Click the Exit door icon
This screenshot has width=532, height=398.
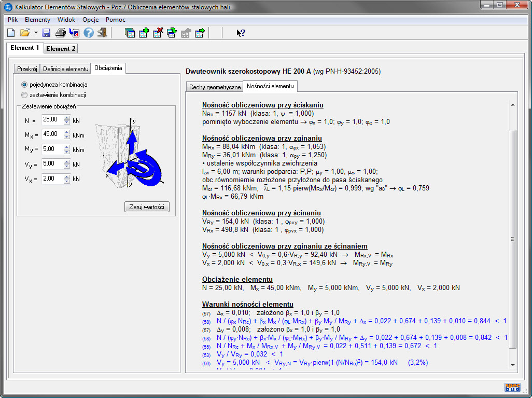point(102,33)
